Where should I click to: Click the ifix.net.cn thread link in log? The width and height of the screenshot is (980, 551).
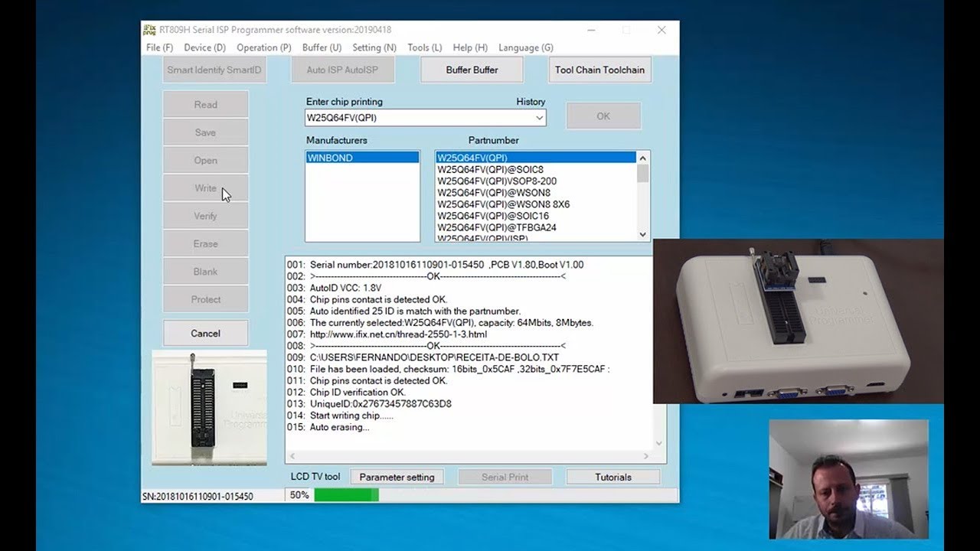[x=398, y=334]
